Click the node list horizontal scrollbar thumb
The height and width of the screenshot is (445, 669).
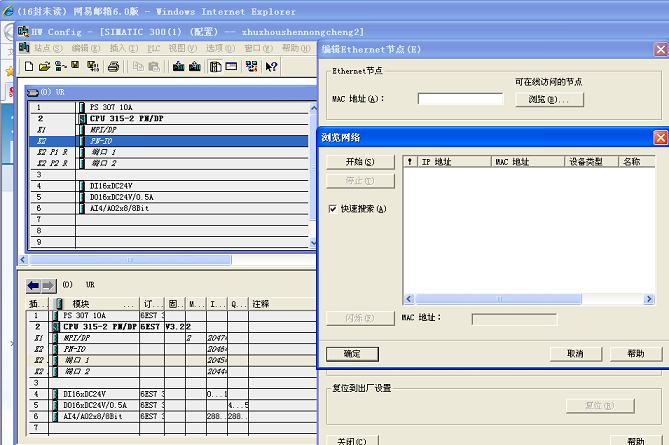(498, 299)
